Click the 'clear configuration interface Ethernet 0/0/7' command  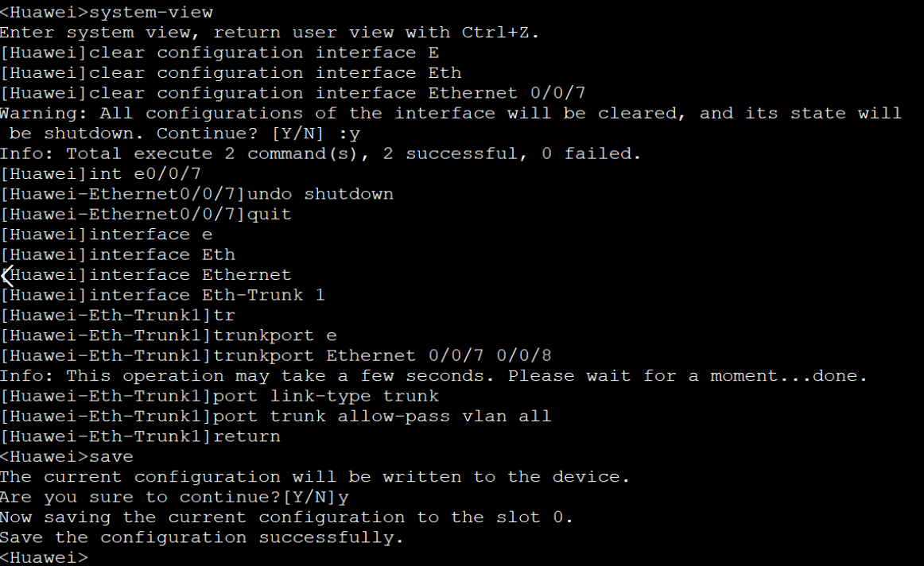coord(338,93)
